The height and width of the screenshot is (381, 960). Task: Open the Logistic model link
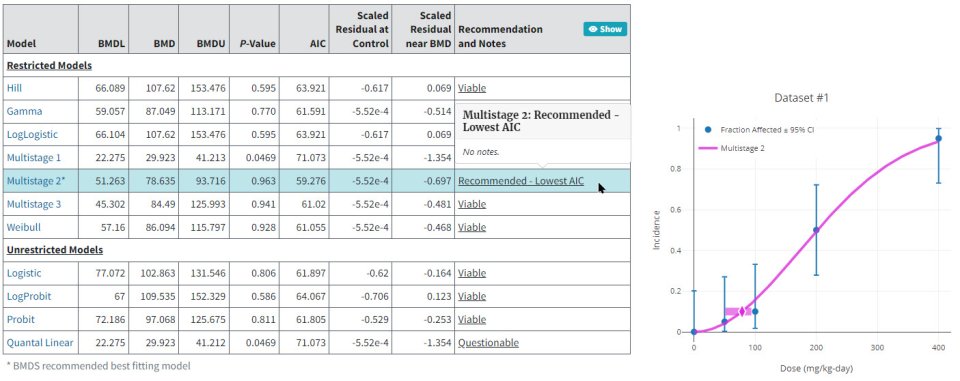point(24,273)
